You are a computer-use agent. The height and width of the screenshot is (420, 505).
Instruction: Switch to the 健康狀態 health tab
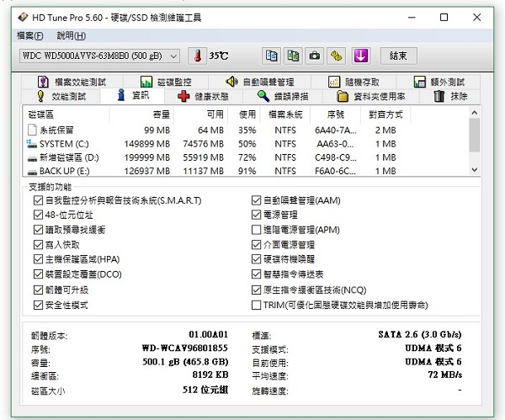tap(203, 96)
